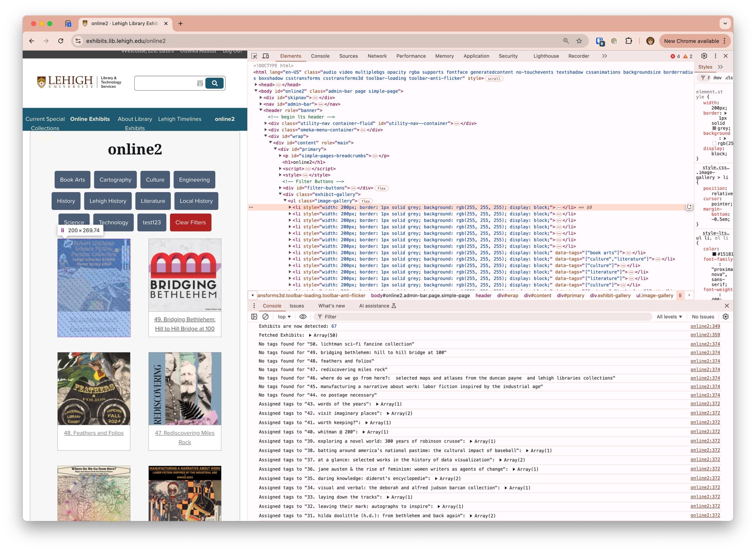This screenshot has height=551, width=756.
Task: Switch to the Console tab
Action: (x=320, y=56)
